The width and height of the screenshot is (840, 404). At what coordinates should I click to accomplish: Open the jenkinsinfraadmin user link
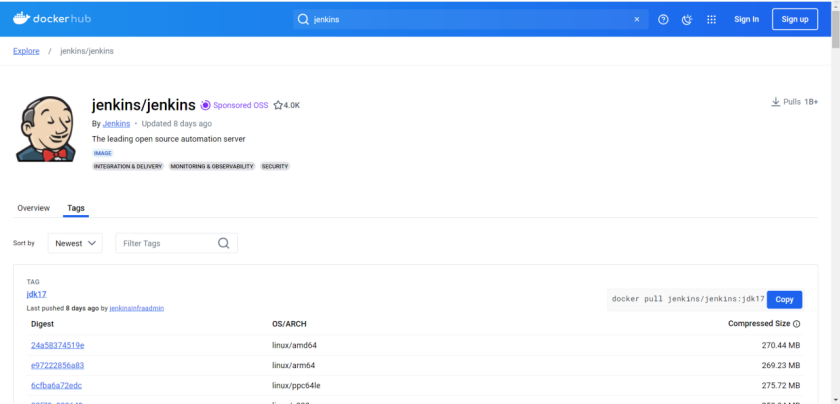(x=137, y=309)
